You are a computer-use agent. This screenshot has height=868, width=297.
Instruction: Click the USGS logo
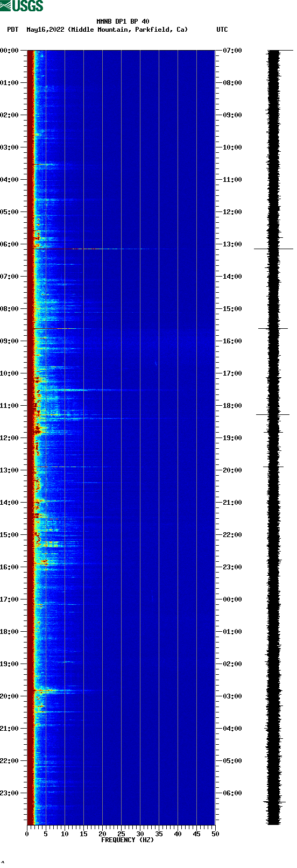(x=22, y=6)
